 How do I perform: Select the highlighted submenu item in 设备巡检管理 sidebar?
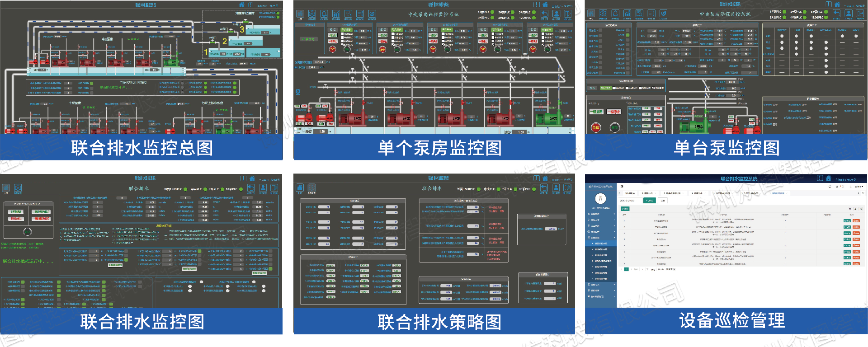coord(601,244)
